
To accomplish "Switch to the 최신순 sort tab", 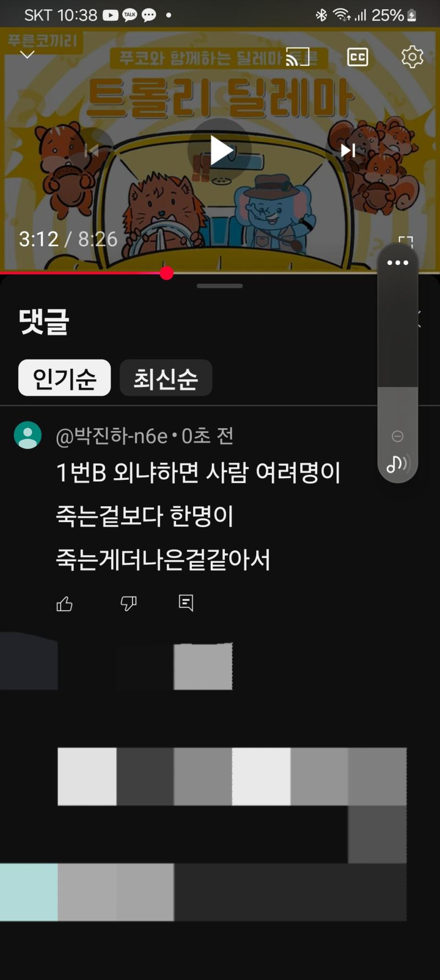I will point(166,378).
